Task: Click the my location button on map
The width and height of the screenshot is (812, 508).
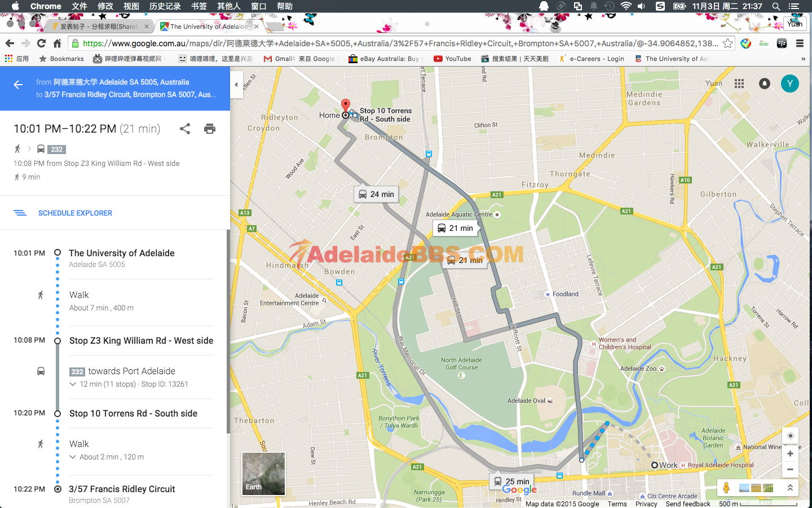Action: [790, 436]
